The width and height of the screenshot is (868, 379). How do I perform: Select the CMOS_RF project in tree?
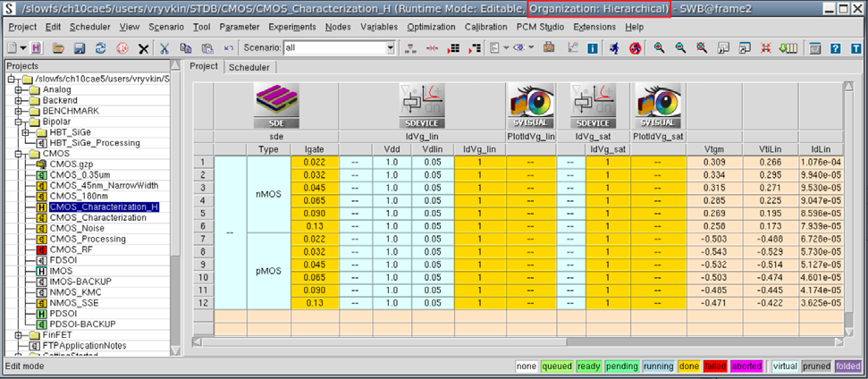[71, 249]
